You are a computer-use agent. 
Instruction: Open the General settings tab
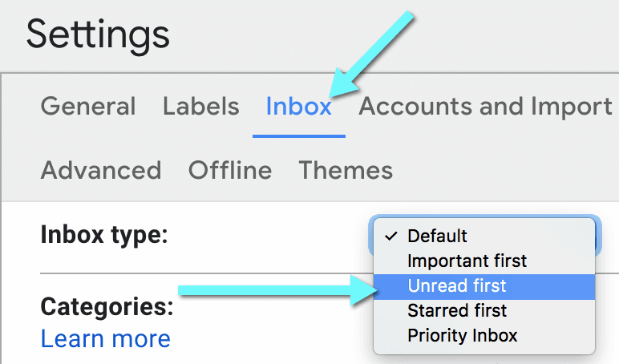88,106
